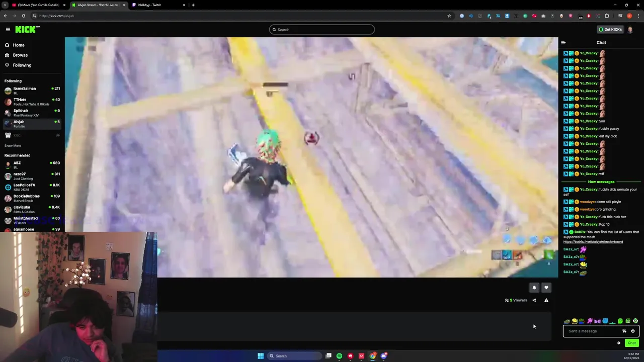The height and width of the screenshot is (362, 644).
Task: Open the Botrix leaderboard link in chat
Action: [x=593, y=242]
